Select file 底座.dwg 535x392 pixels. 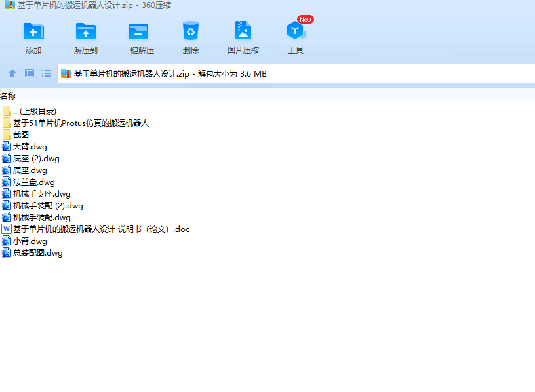[x=24, y=170]
